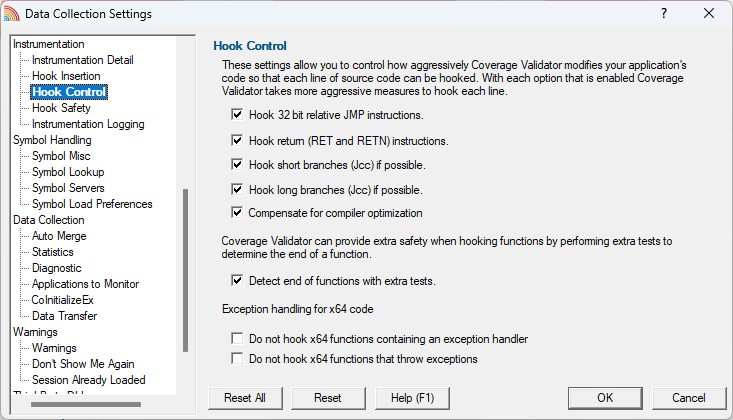Confirm settings with OK

coord(605,398)
